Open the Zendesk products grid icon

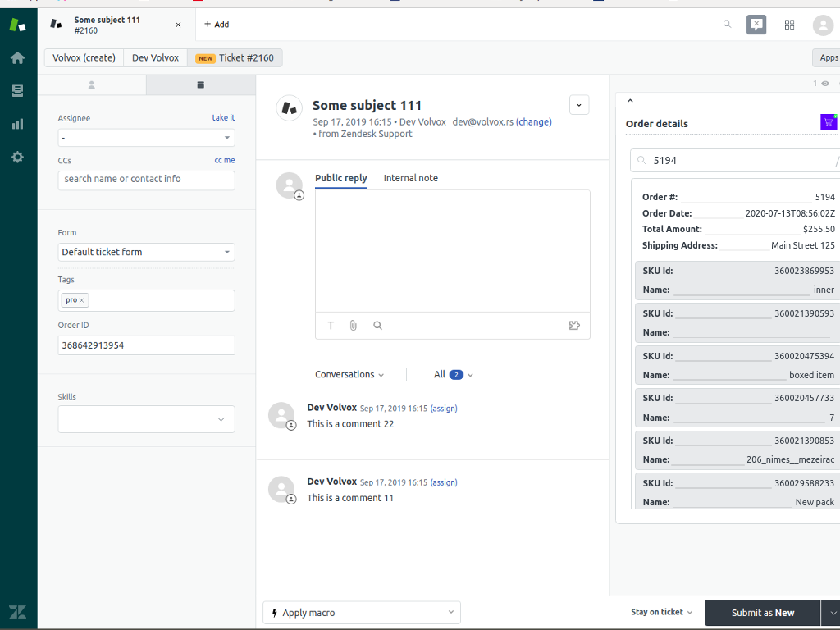point(789,25)
